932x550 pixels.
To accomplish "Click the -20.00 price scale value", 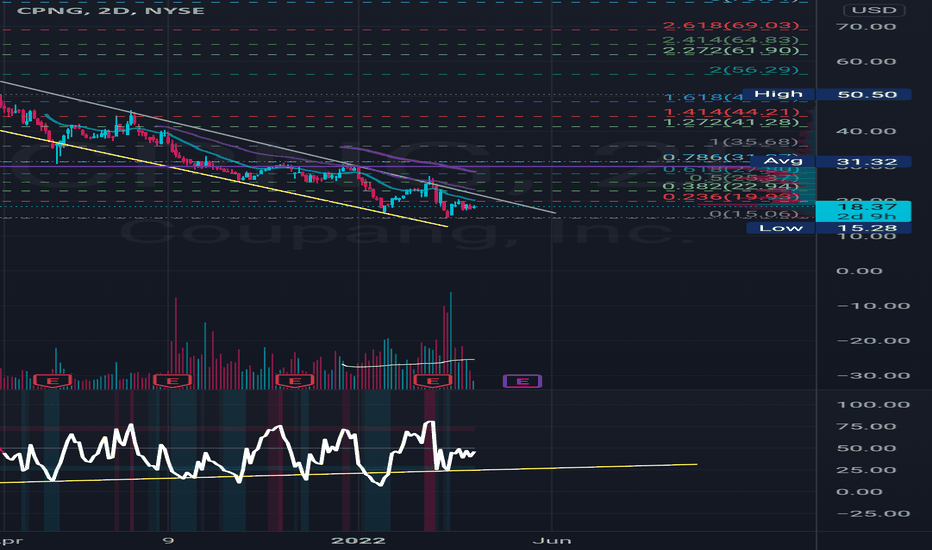I will tap(873, 341).
